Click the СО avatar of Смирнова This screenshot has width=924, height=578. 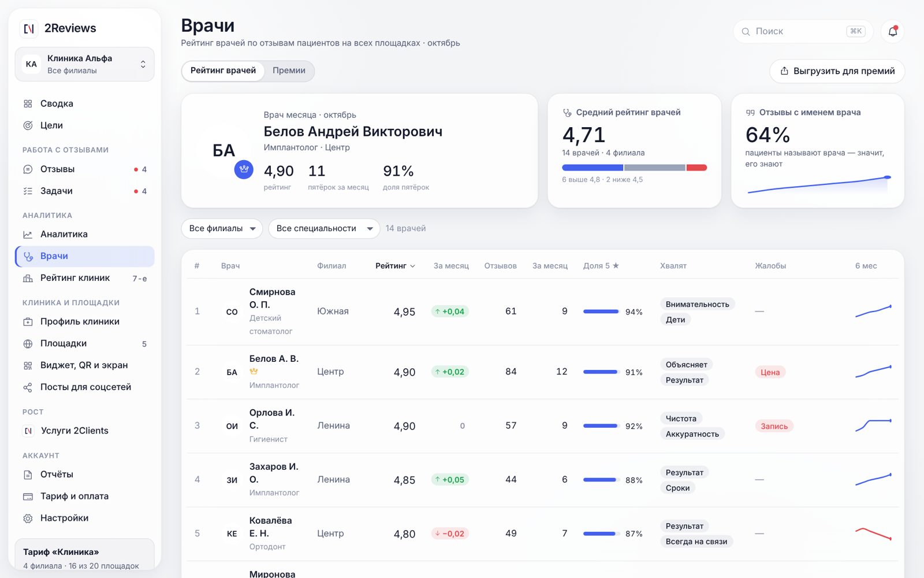232,312
